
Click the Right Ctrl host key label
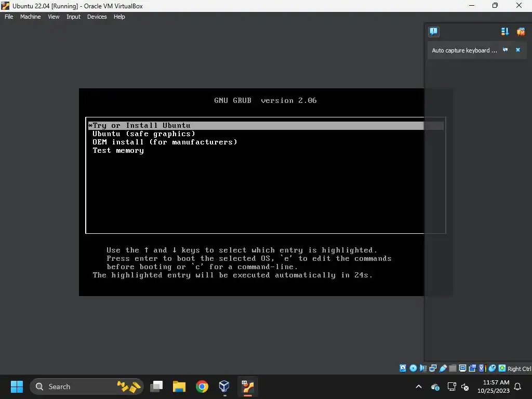click(x=519, y=369)
